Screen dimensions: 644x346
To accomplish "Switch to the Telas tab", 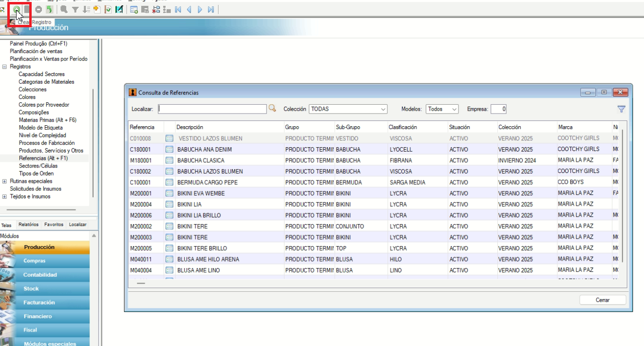I will (6, 225).
